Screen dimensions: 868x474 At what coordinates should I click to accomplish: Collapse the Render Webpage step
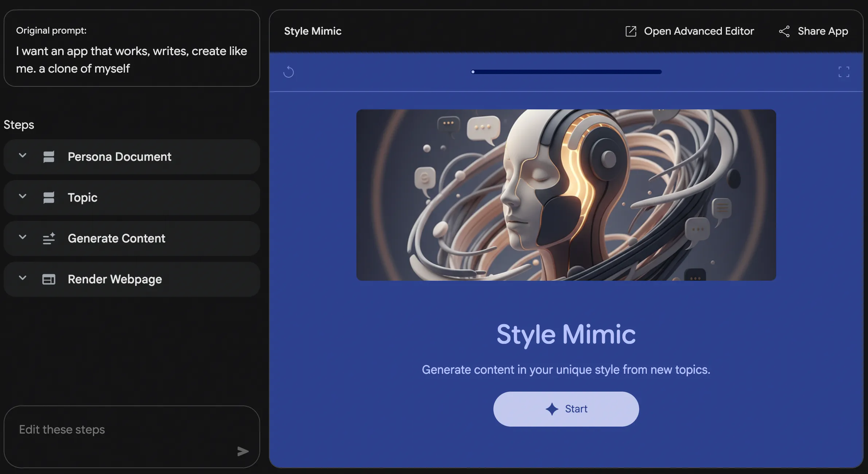click(x=22, y=278)
